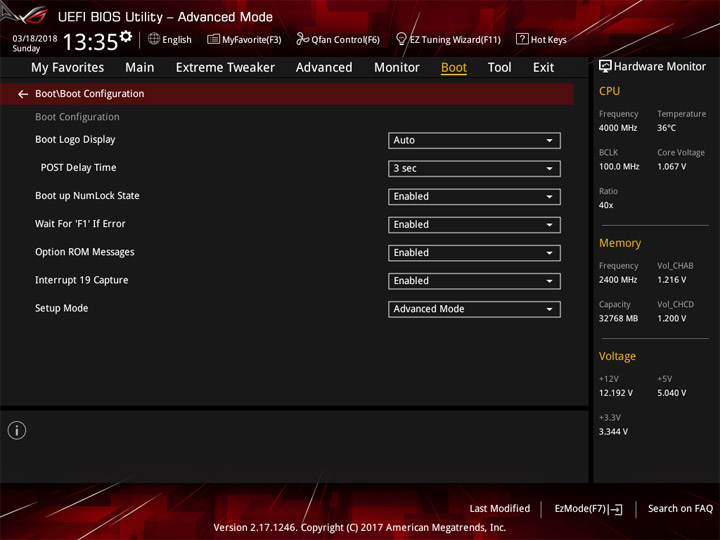
Task: Click the CPU Ratio value 40x
Action: pos(606,205)
